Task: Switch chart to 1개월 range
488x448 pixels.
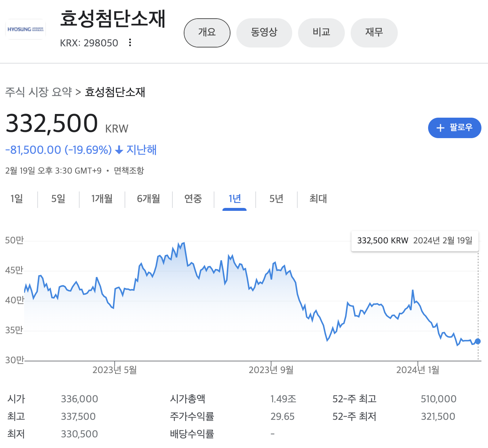Action: coord(102,199)
